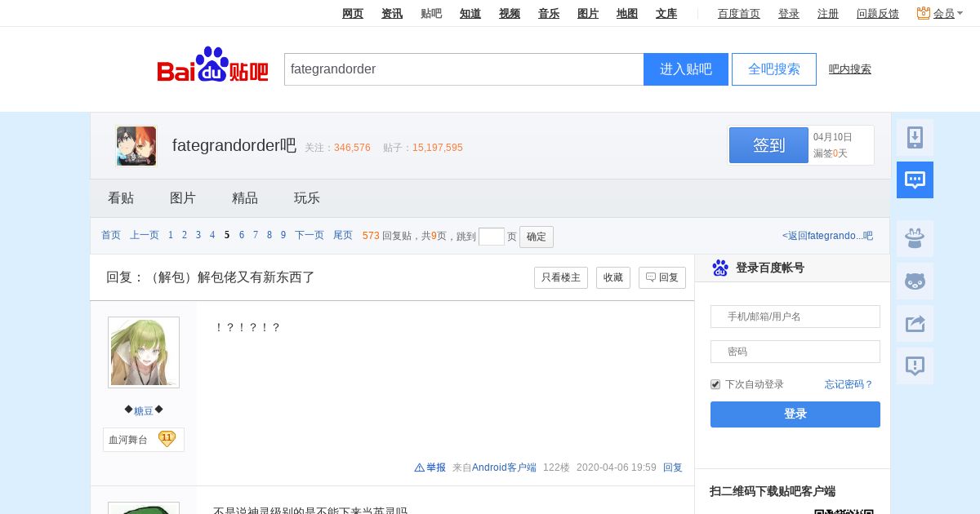The image size is (980, 514).
Task: Open the 地图 top navigation item
Action: 627,13
